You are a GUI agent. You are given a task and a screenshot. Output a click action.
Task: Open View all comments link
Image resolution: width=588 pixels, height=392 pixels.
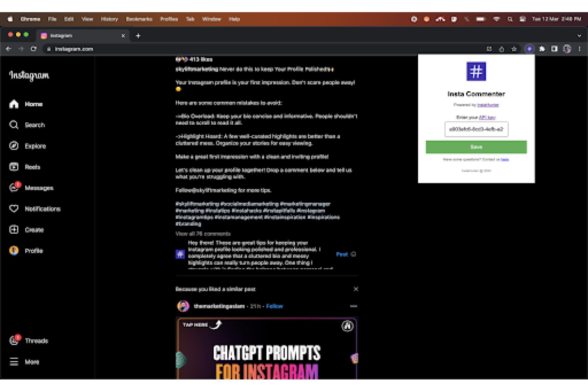pos(203,234)
